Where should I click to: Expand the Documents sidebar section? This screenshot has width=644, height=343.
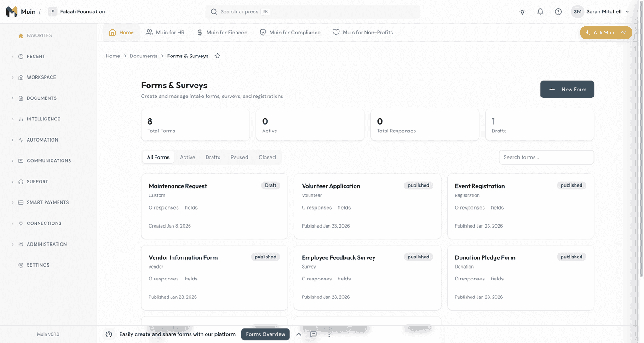click(x=41, y=98)
